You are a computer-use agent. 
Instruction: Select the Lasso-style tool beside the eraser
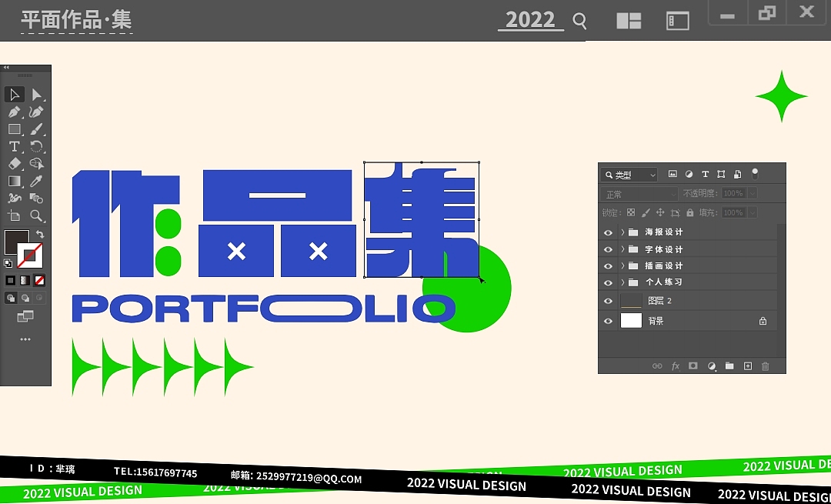(37, 164)
